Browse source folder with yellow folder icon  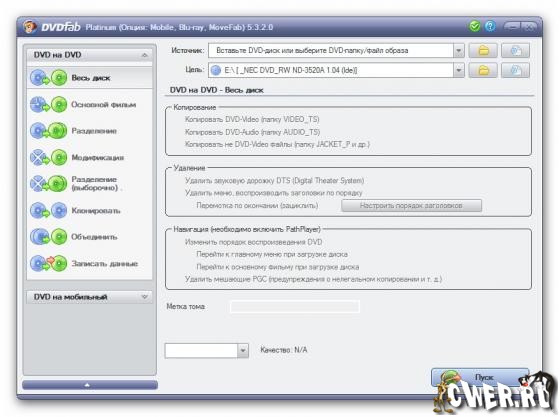click(x=483, y=51)
